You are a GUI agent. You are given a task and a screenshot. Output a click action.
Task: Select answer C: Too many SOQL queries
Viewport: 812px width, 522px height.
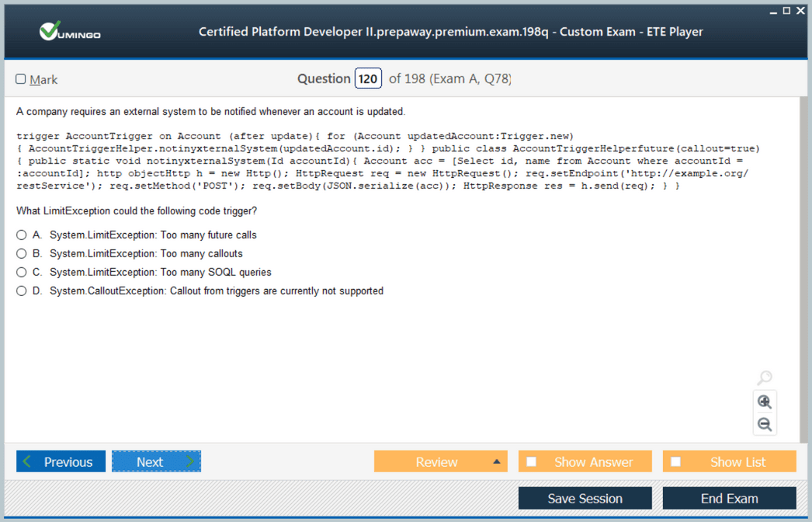(21, 272)
